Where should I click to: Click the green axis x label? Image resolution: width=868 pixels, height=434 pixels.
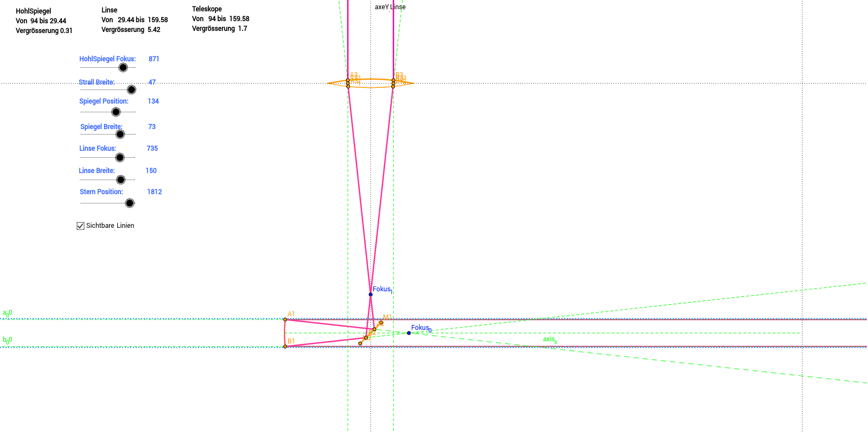click(550, 340)
